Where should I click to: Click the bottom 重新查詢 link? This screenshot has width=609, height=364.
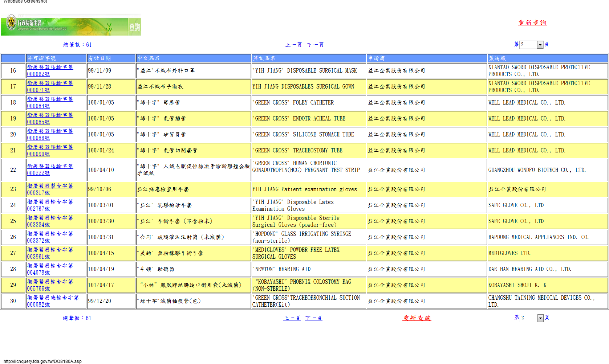417,318
